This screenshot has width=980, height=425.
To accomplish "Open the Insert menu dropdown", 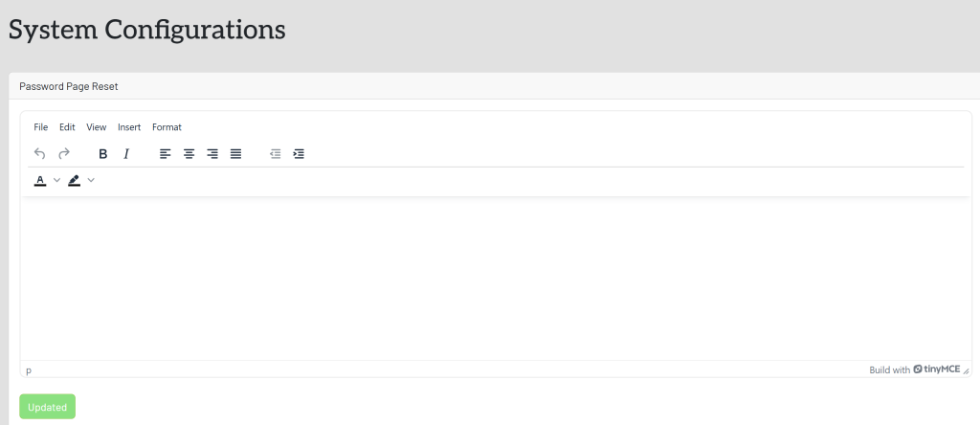I will coord(129,127).
